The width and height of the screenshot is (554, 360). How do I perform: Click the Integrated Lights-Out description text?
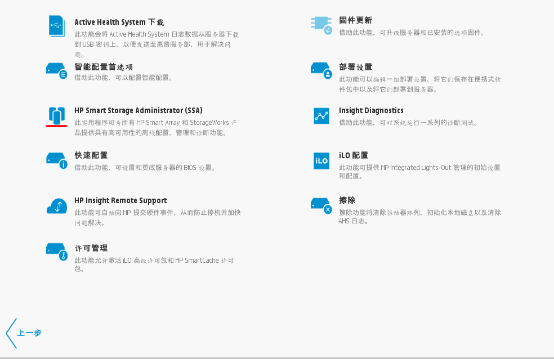click(419, 171)
